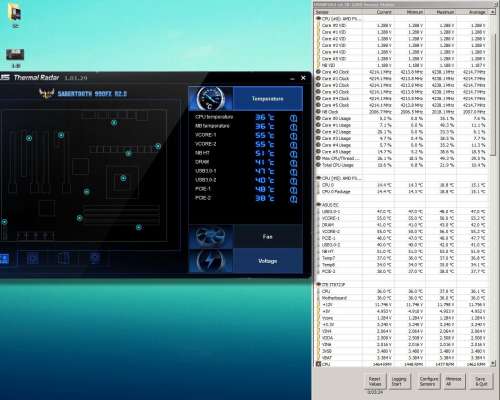Screen dimensions: 500x400
Task: Click NB HT label in Thermal Radar
Action: tap(203, 153)
